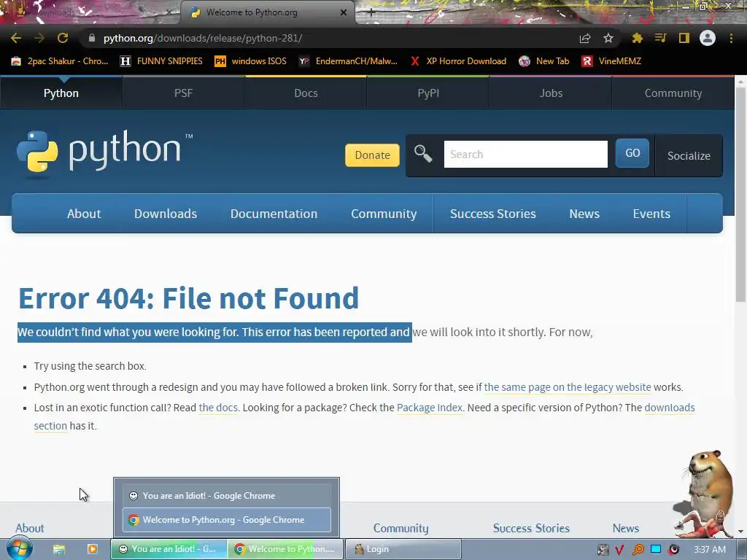Click the Login taskbar button

pyautogui.click(x=403, y=549)
